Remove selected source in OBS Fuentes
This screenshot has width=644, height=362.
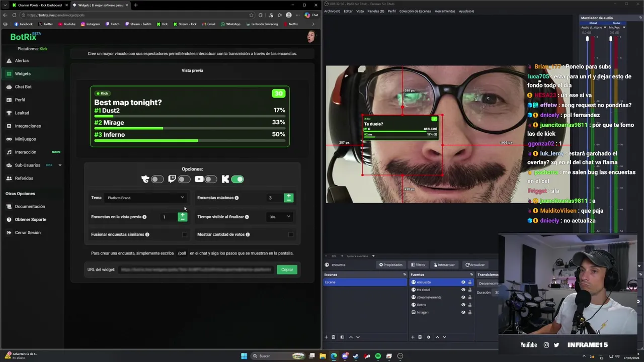(x=420, y=337)
